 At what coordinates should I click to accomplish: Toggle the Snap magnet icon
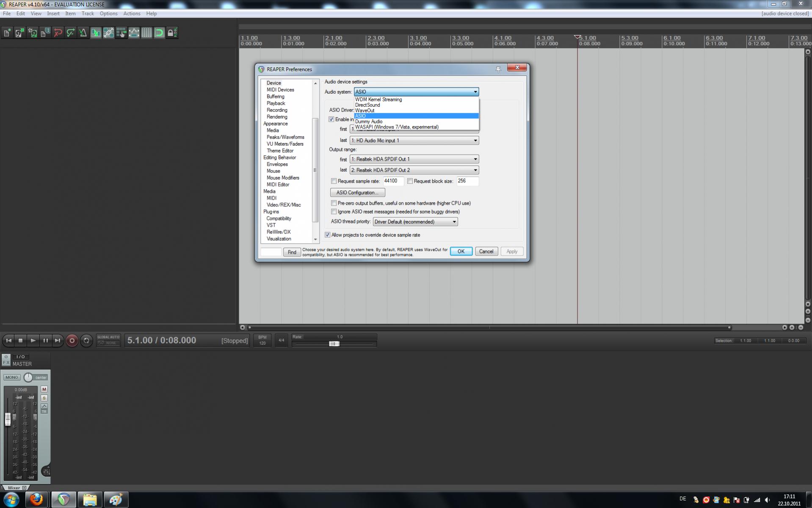pos(159,33)
